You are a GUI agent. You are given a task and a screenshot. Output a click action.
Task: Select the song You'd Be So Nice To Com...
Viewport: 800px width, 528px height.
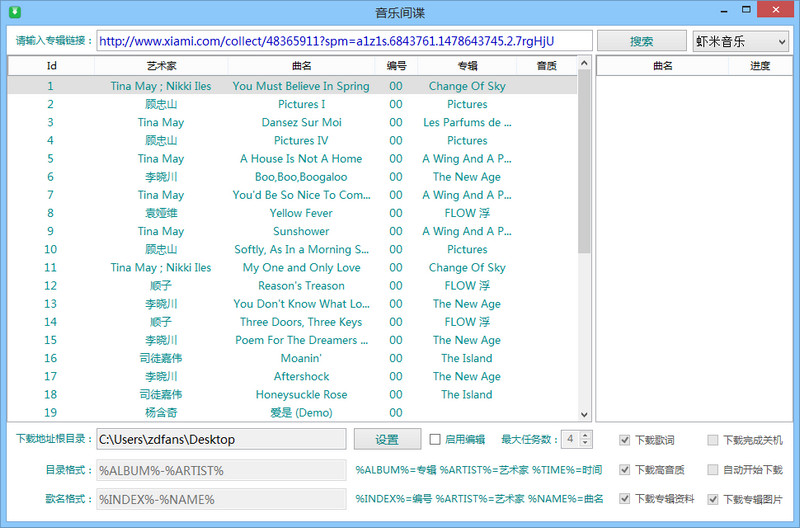[301, 195]
